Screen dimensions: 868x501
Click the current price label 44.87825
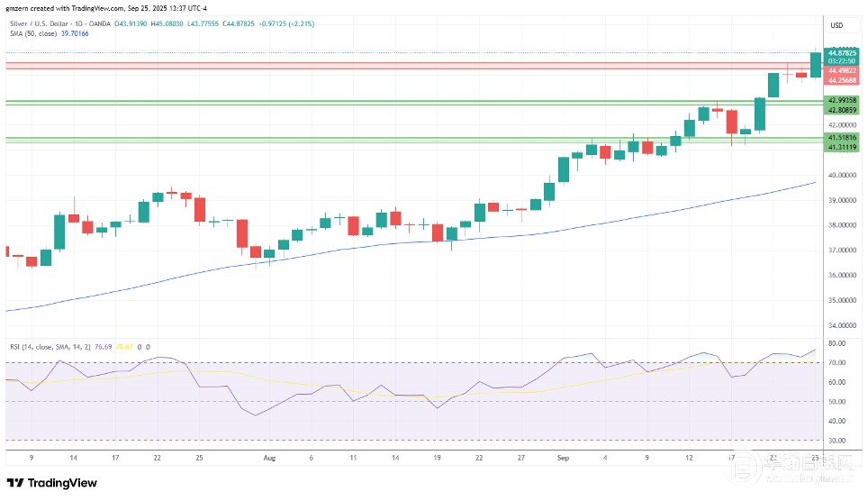[x=841, y=53]
